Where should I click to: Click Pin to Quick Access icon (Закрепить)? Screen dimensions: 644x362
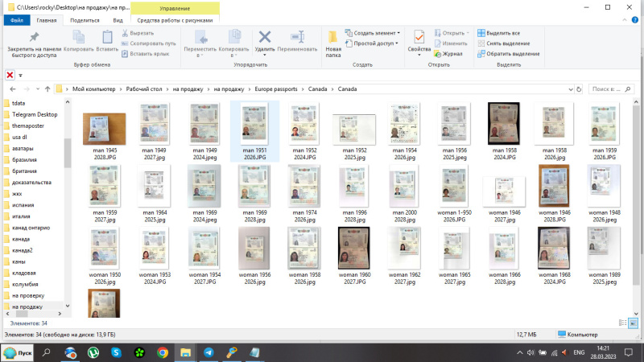tap(33, 38)
